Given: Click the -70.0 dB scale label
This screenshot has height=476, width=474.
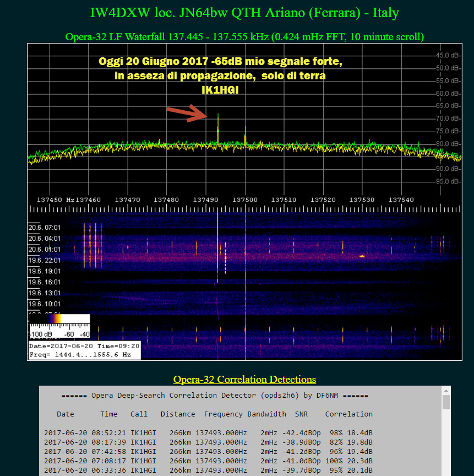Looking at the screenshot, I should (448, 118).
